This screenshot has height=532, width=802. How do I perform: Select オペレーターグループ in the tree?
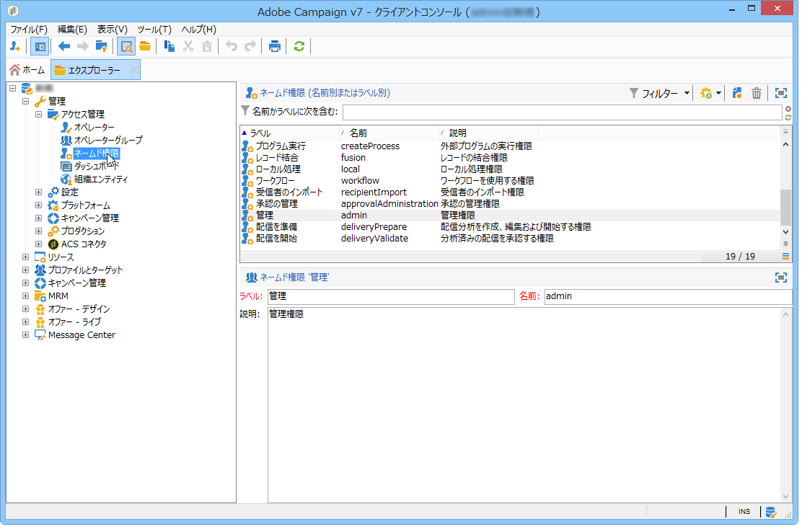[108, 140]
